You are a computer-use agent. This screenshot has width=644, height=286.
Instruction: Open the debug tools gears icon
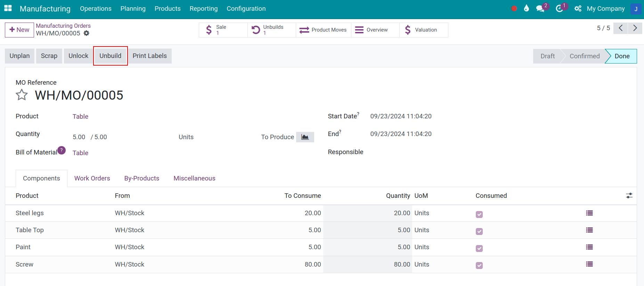(578, 9)
